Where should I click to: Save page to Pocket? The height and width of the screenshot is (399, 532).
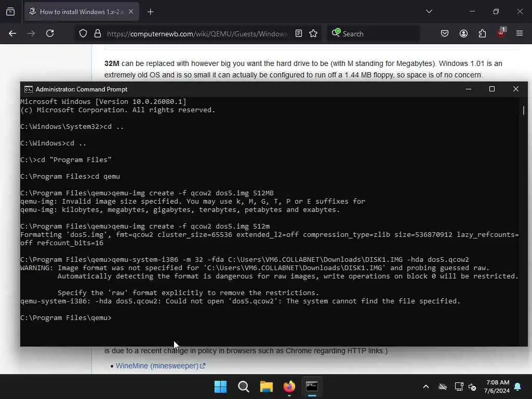pos(445,34)
